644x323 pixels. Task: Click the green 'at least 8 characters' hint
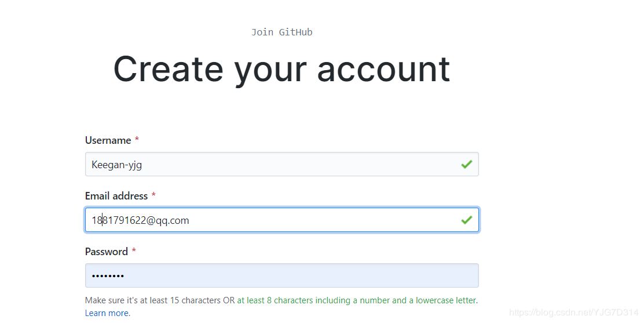click(x=357, y=300)
